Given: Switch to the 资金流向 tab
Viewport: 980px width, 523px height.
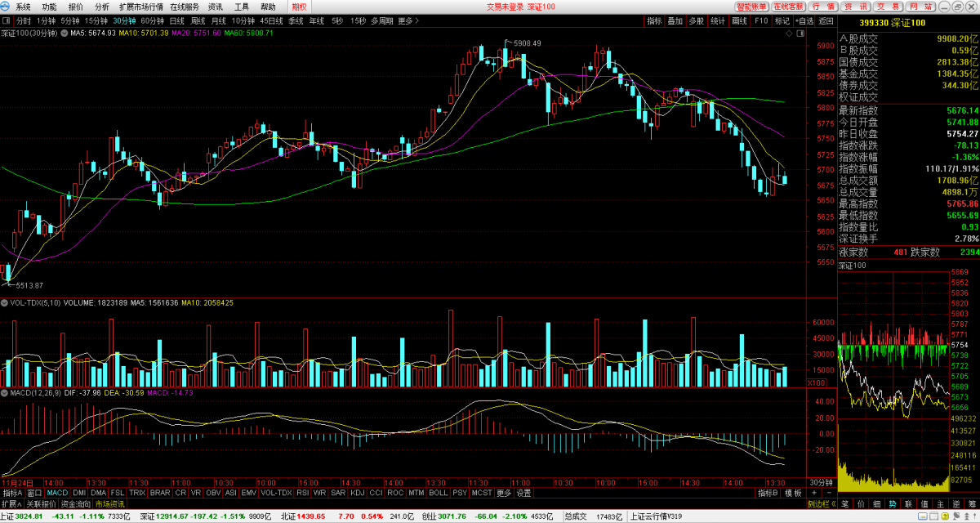Looking at the screenshot, I should tap(76, 504).
